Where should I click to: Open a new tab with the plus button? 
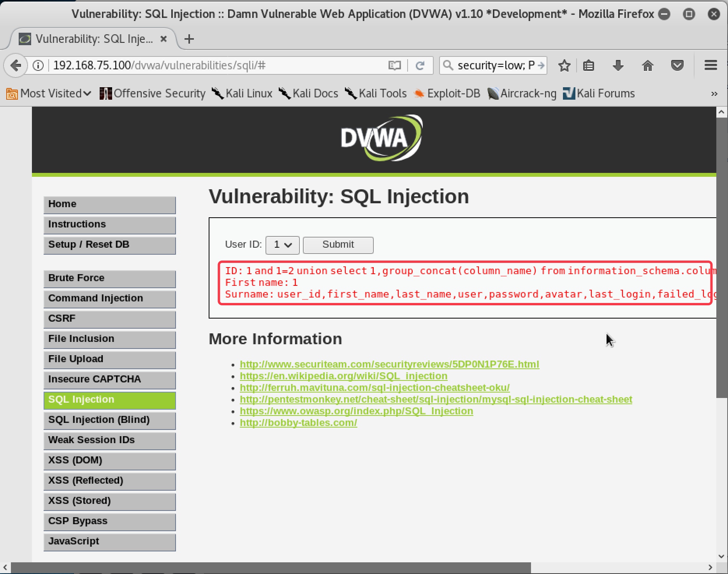[189, 39]
